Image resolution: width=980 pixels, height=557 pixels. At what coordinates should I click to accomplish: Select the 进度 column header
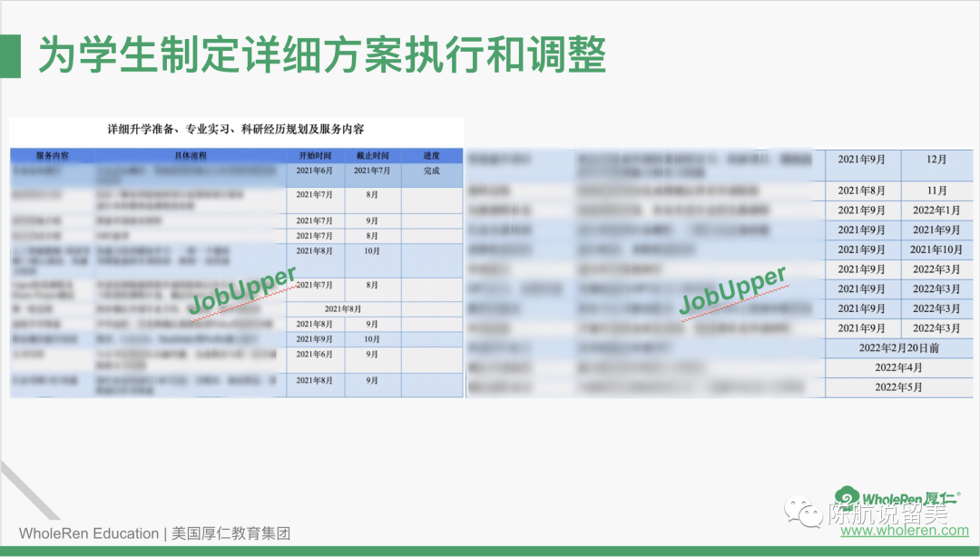[431, 155]
